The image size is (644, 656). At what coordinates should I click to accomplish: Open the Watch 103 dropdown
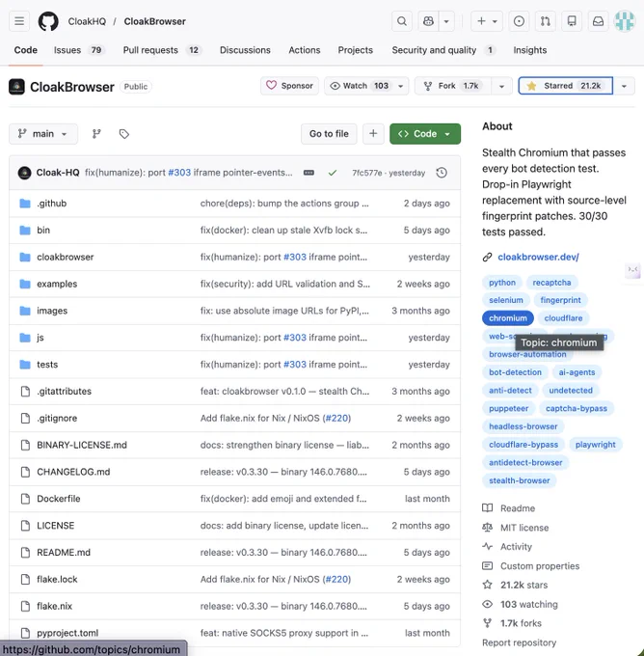(366, 86)
